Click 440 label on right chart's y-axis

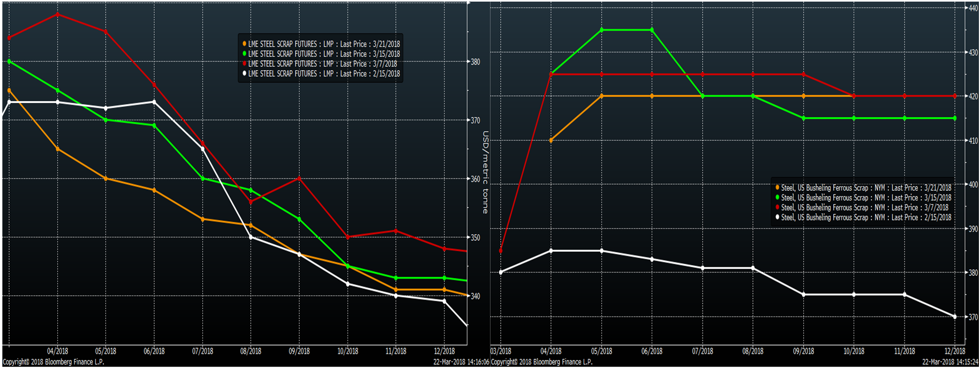[x=973, y=8]
